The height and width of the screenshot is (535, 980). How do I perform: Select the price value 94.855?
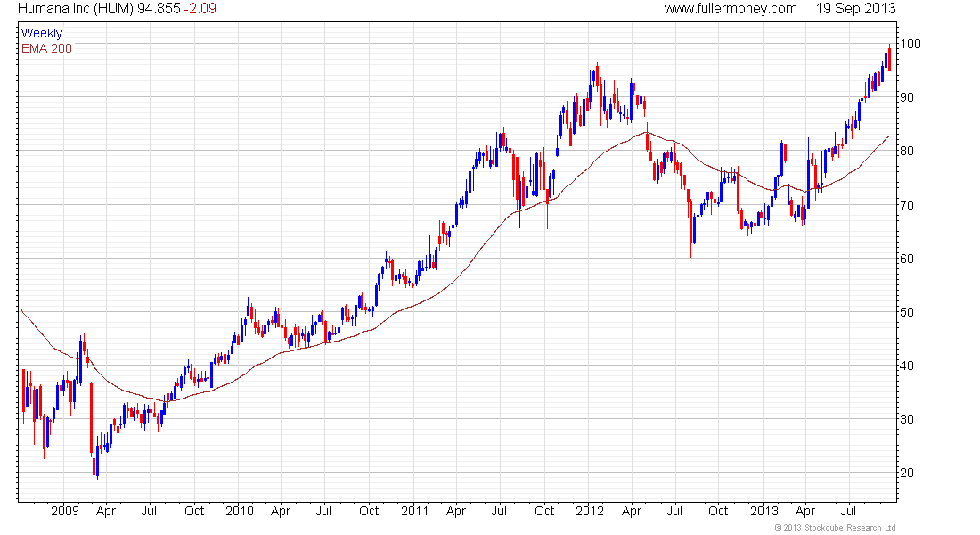[159, 9]
